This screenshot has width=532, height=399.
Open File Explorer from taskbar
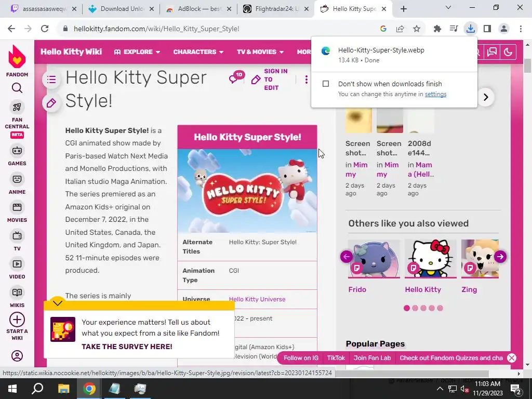pyautogui.click(x=63, y=389)
